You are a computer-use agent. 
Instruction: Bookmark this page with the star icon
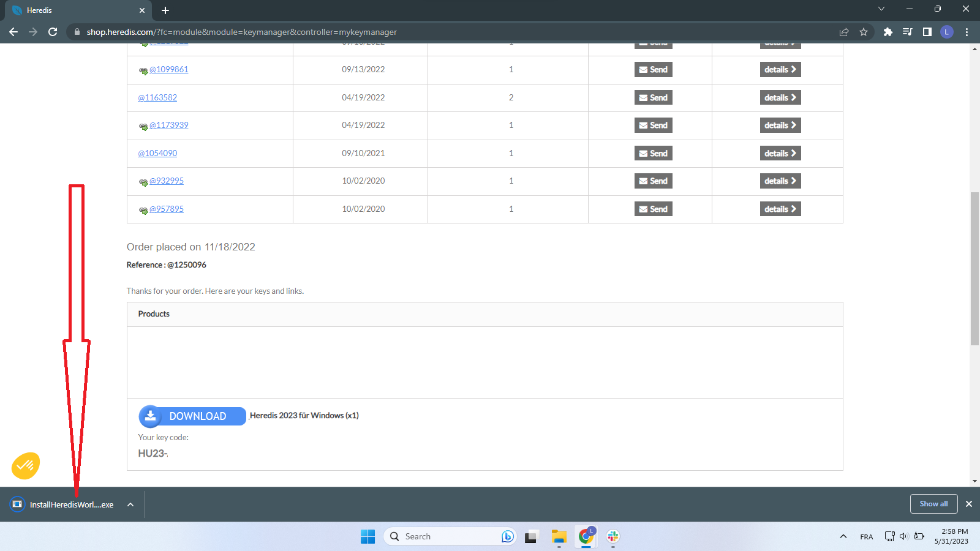point(864,32)
